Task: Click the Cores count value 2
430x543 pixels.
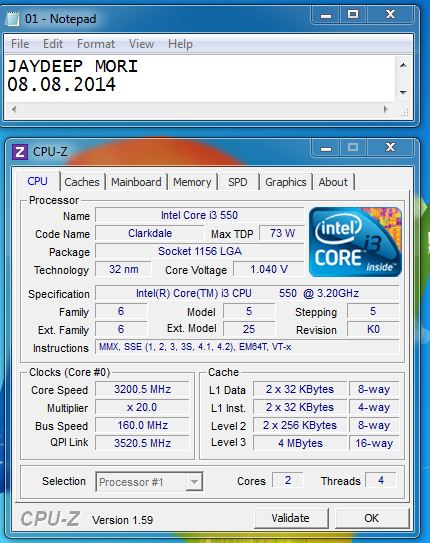Action: [x=288, y=480]
